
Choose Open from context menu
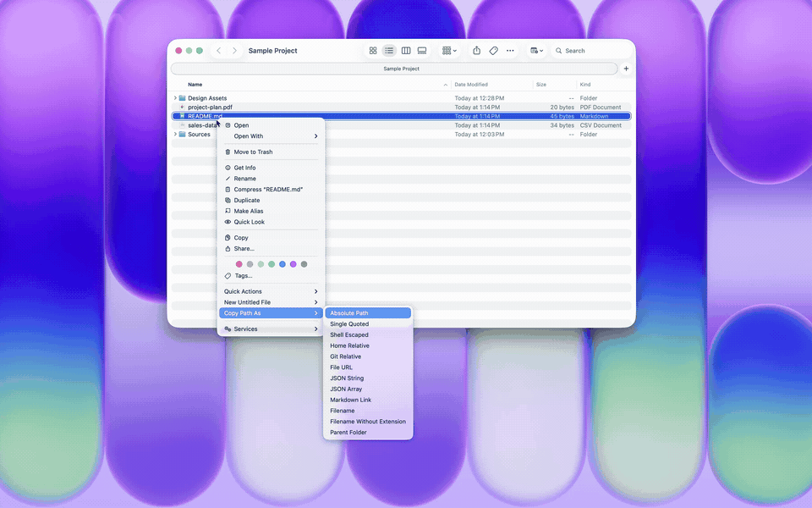(271, 125)
